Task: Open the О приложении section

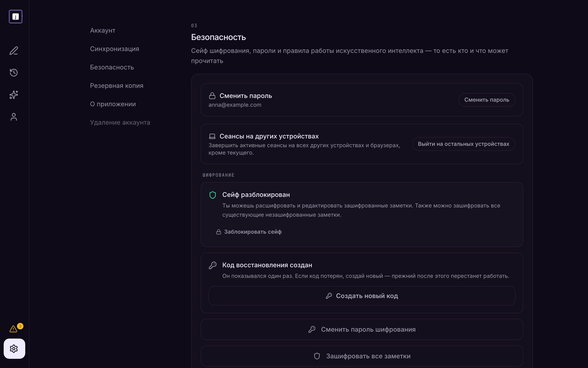Action: 113,104
